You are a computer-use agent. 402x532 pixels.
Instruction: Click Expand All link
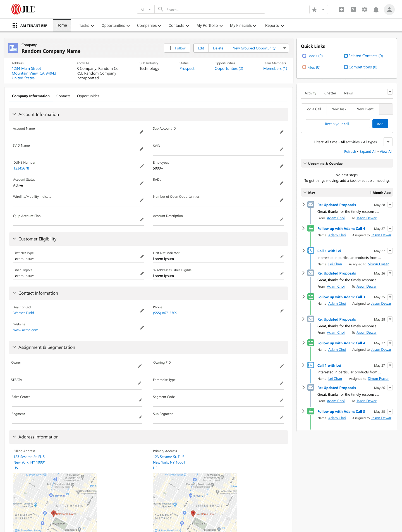[368, 151]
